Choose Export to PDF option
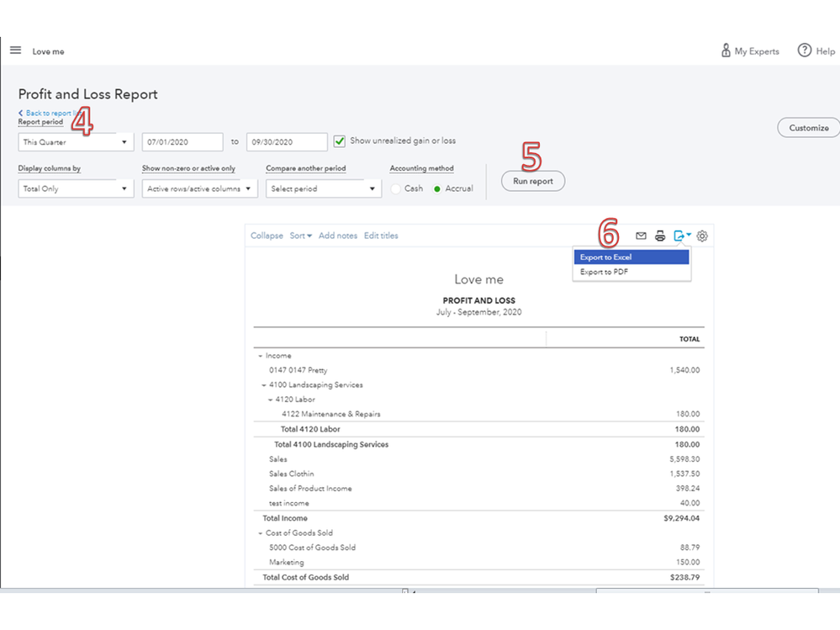The width and height of the screenshot is (840, 630). click(x=631, y=273)
